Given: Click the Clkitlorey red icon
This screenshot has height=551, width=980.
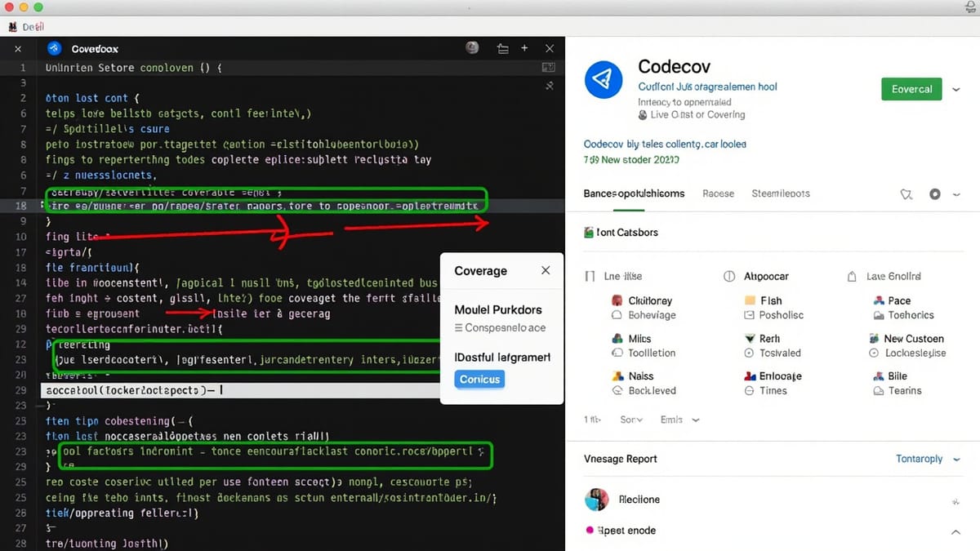Looking at the screenshot, I should tap(617, 300).
